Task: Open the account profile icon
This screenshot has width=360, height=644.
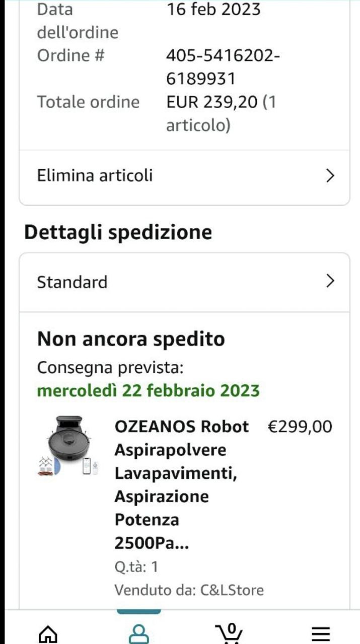Action: [x=138, y=634]
